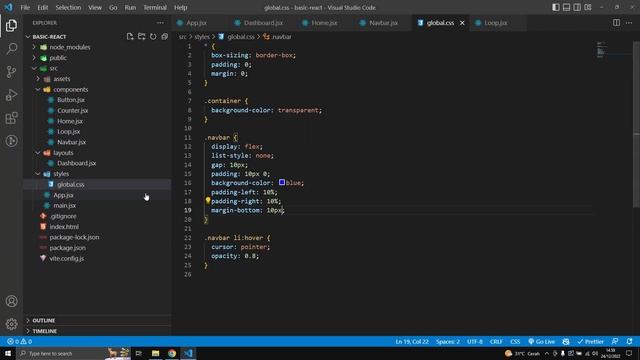Click styles in the breadcrumb path
Viewport: 640px width, 360px height.
pos(202,37)
